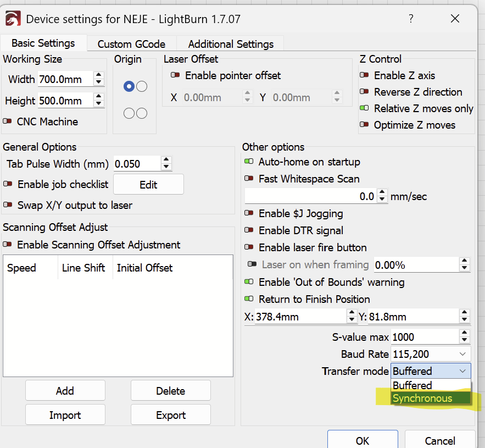The height and width of the screenshot is (448, 485).
Task: Toggle 'Out of Bounds' warning switch
Action: (249, 282)
